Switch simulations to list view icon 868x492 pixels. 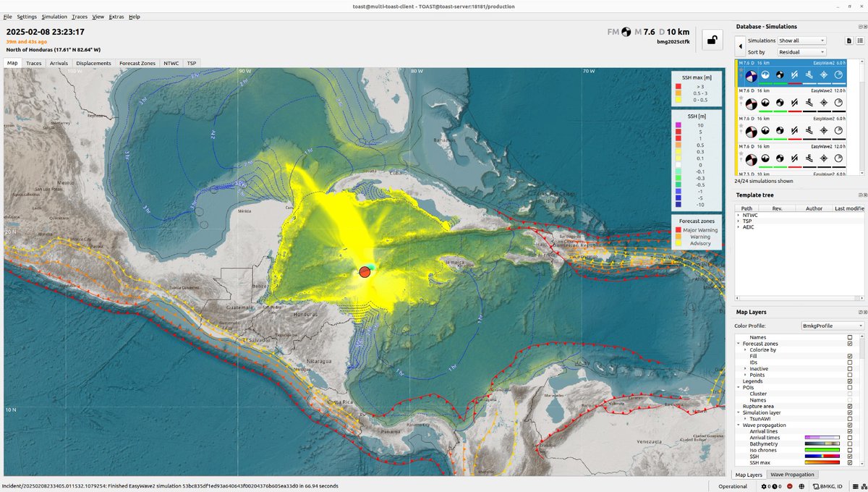tap(860, 41)
